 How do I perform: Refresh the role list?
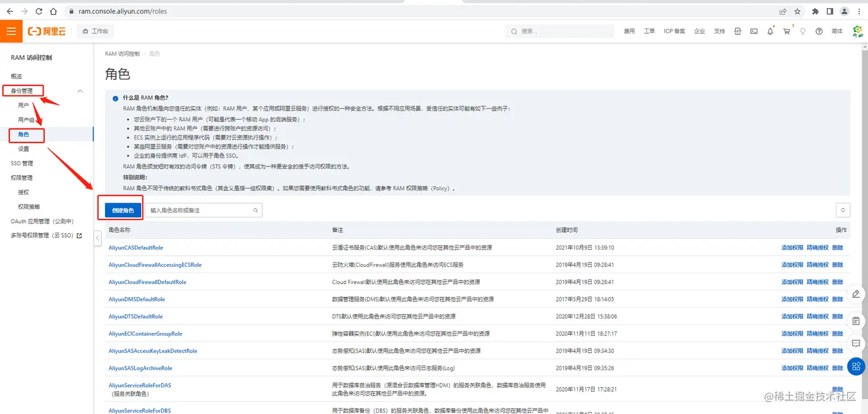coord(843,210)
